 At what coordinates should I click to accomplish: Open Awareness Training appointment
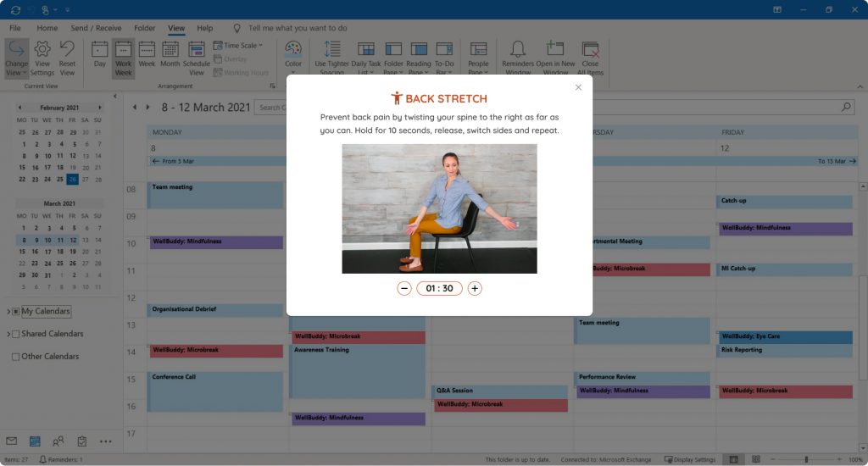[358, 371]
